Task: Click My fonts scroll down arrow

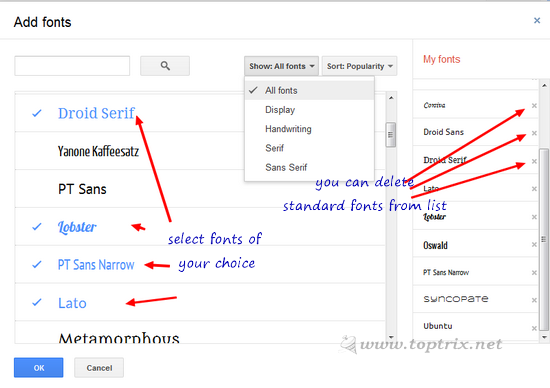Action: pos(544,337)
